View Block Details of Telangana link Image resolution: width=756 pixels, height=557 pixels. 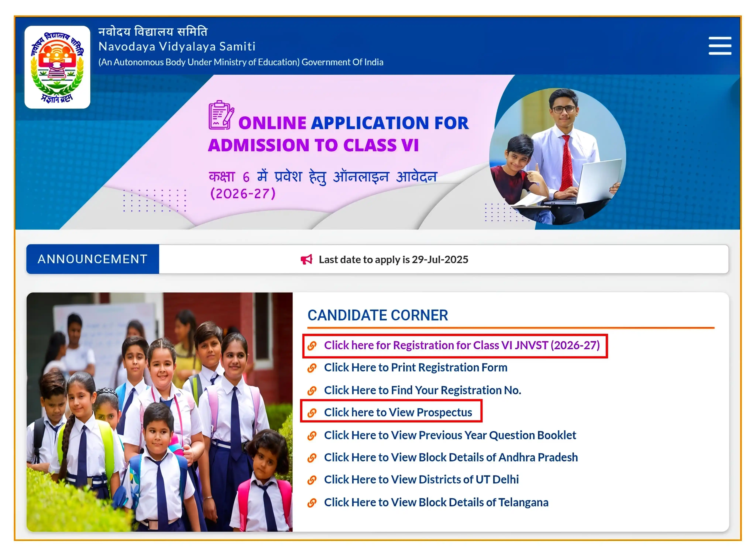click(436, 502)
